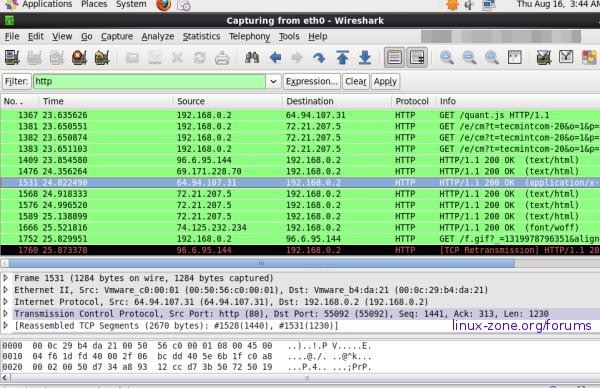This screenshot has height=388, width=600.
Task: Click the volume icon in system tray
Action: click(469, 5)
